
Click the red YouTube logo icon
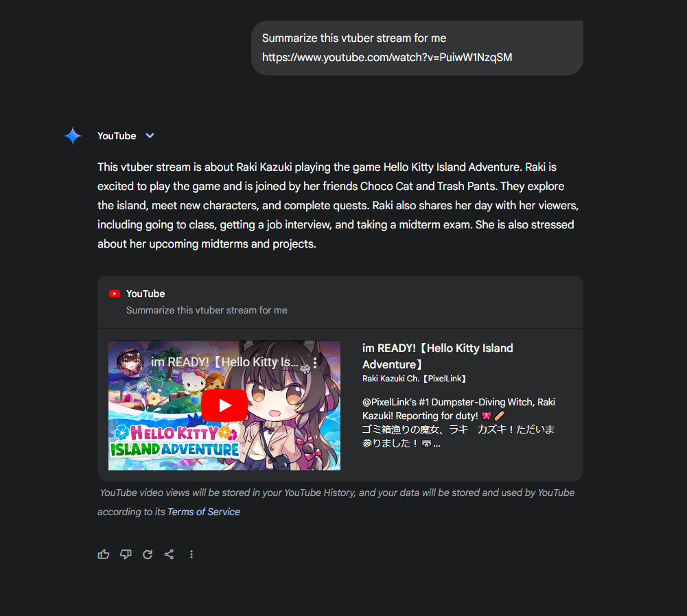[x=115, y=294]
